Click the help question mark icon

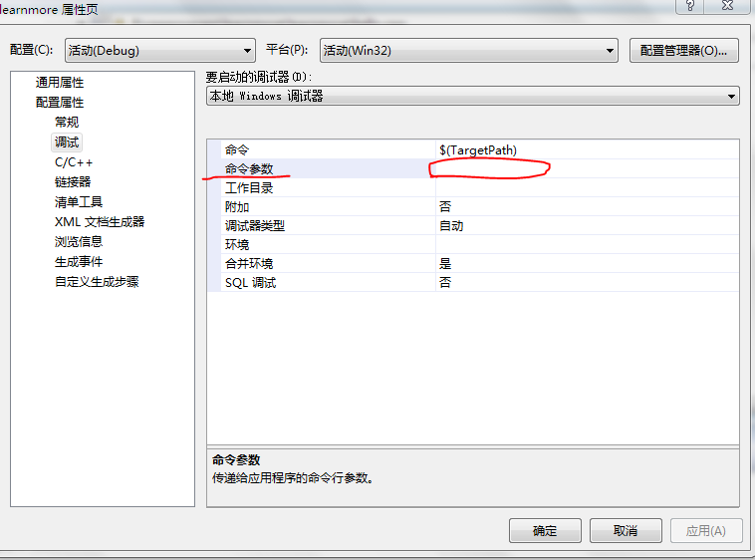click(x=690, y=6)
